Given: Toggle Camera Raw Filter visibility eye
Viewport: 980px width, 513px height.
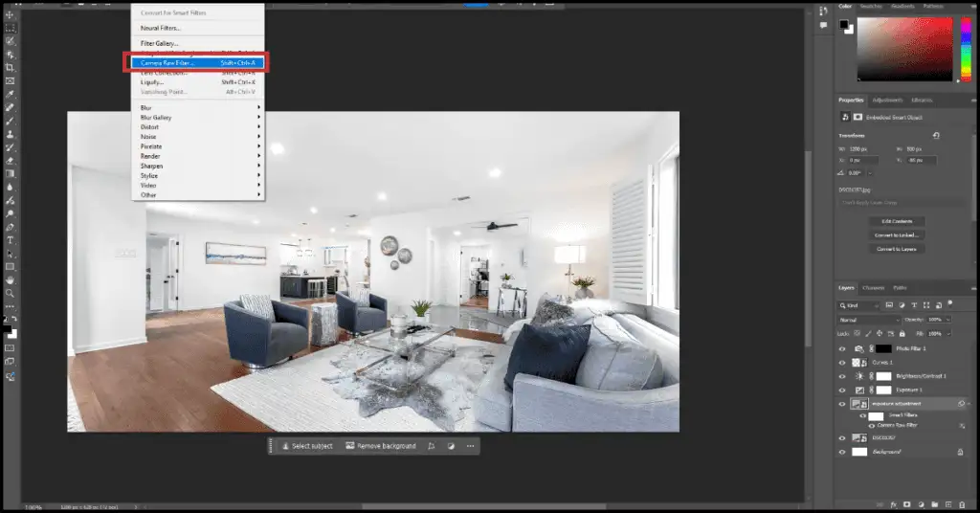Looking at the screenshot, I should (x=872, y=426).
